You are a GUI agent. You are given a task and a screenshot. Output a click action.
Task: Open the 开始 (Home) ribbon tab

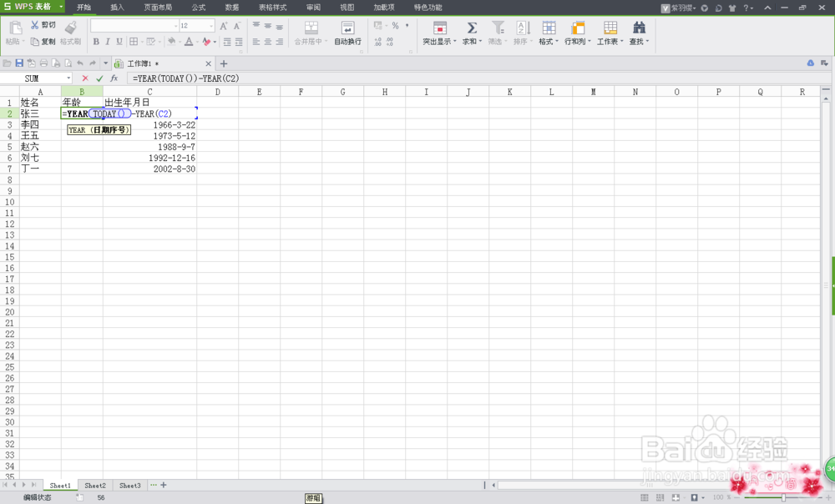(83, 8)
